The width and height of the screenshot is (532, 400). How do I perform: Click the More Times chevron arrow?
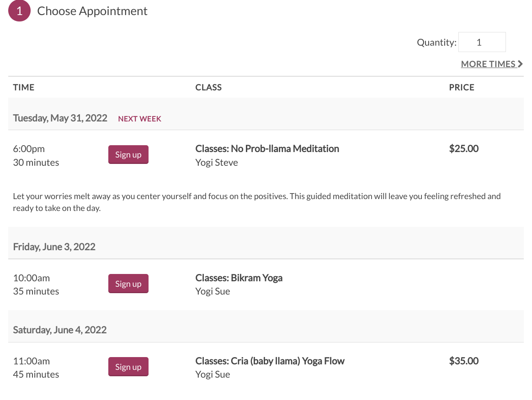coord(520,64)
